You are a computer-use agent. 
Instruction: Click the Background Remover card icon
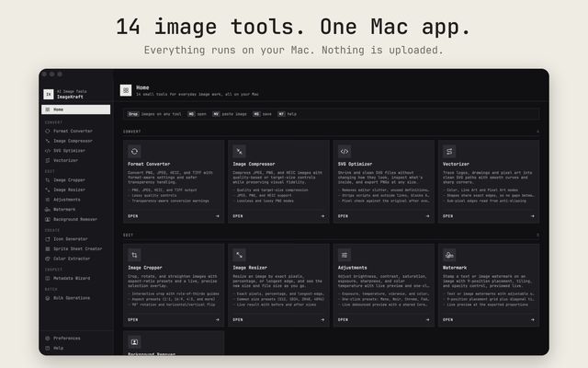[134, 342]
